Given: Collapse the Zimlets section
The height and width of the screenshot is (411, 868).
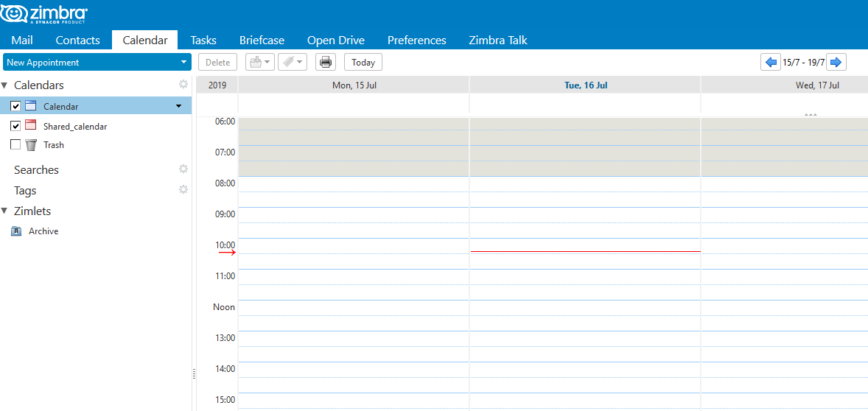Looking at the screenshot, I should pyautogui.click(x=4, y=211).
